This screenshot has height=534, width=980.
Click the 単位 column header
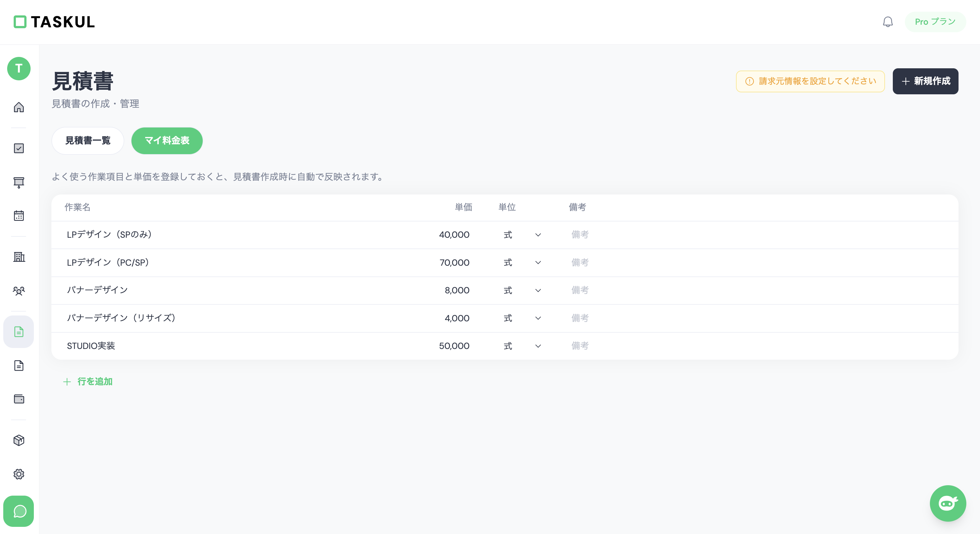(x=507, y=207)
